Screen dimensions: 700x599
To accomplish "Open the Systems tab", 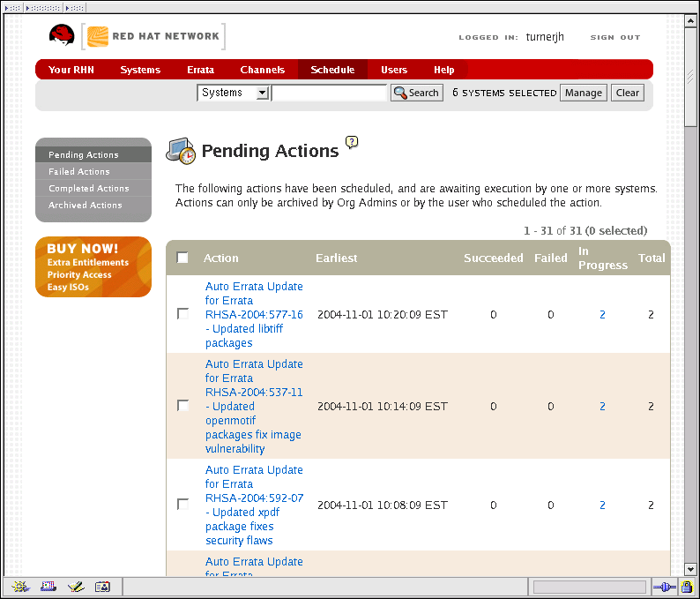I will 140,70.
